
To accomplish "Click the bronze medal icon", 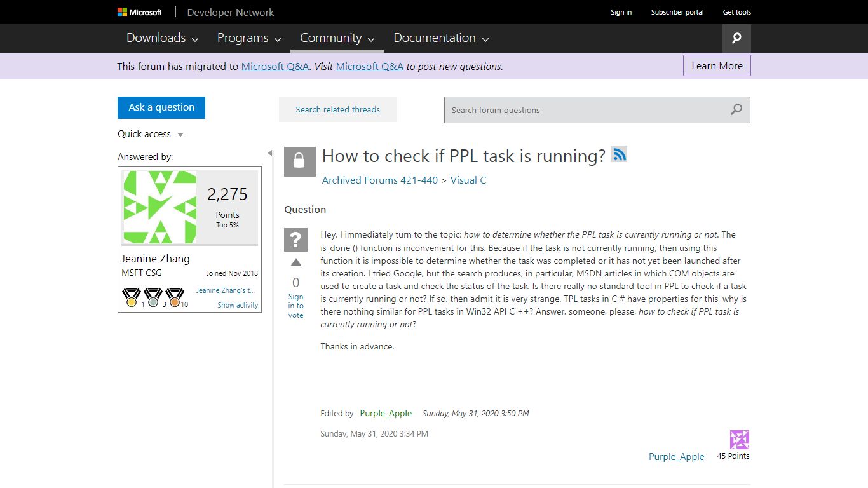I will pyautogui.click(x=175, y=297).
